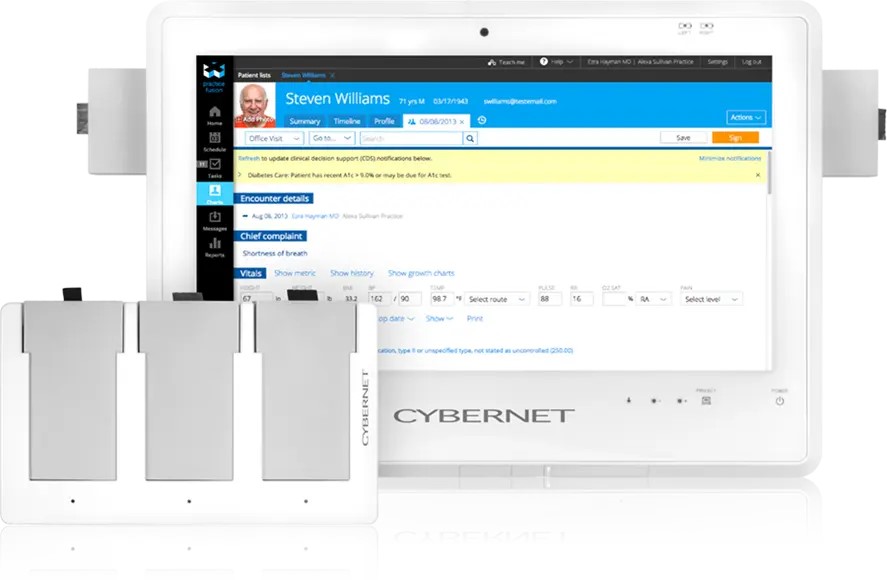The width and height of the screenshot is (887, 580).
Task: Click the Practice Fusion logo in the sidebar
Action: click(x=214, y=78)
